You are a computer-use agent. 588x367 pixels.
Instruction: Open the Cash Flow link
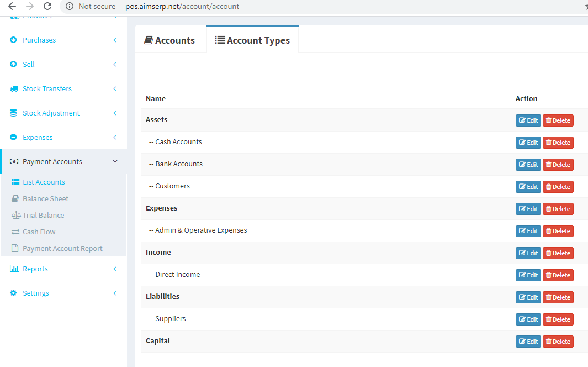39,232
